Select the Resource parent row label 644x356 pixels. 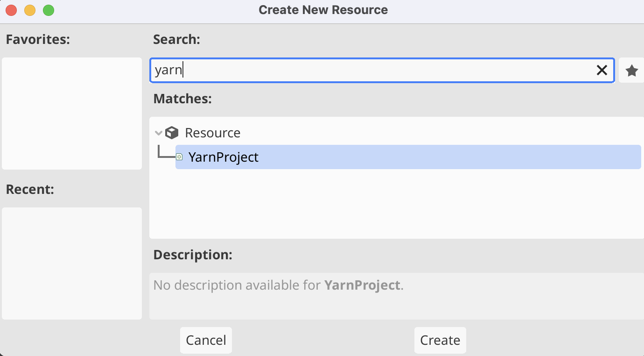click(x=212, y=133)
